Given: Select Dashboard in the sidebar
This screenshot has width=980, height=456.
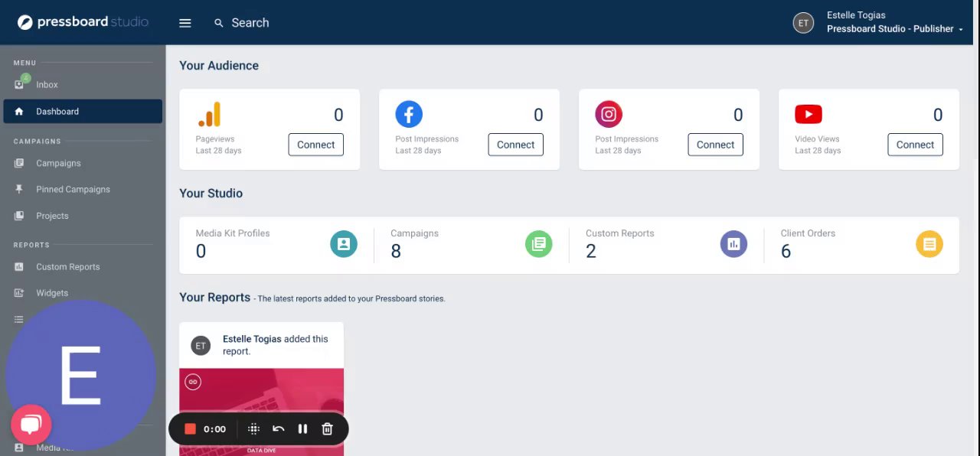Looking at the screenshot, I should coord(83,111).
